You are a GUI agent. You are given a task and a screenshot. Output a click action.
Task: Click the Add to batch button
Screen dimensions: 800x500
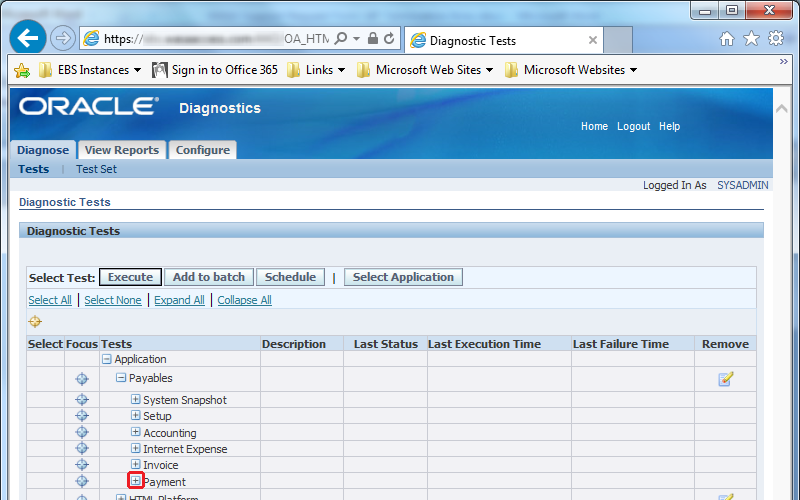click(x=209, y=277)
